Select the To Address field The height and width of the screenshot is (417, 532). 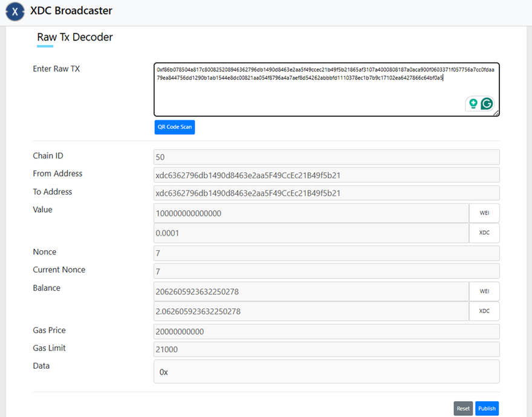(x=326, y=193)
